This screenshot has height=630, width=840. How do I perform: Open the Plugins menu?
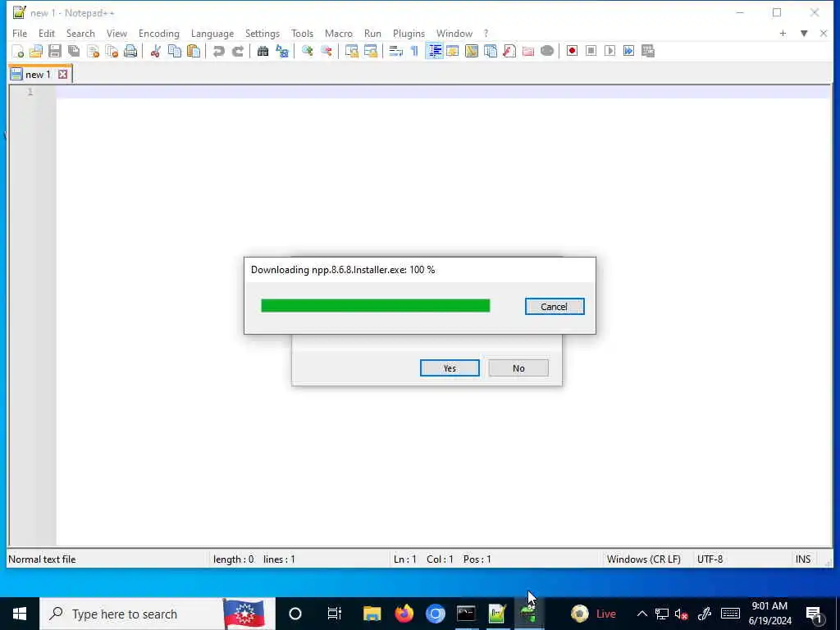409,33
